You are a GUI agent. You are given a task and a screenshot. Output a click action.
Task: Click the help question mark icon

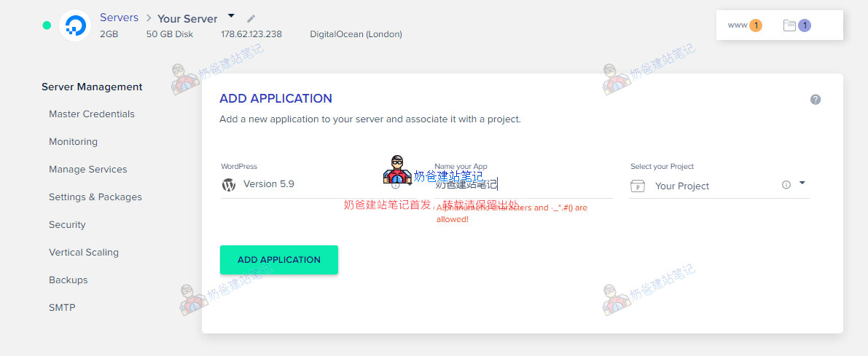(x=816, y=100)
